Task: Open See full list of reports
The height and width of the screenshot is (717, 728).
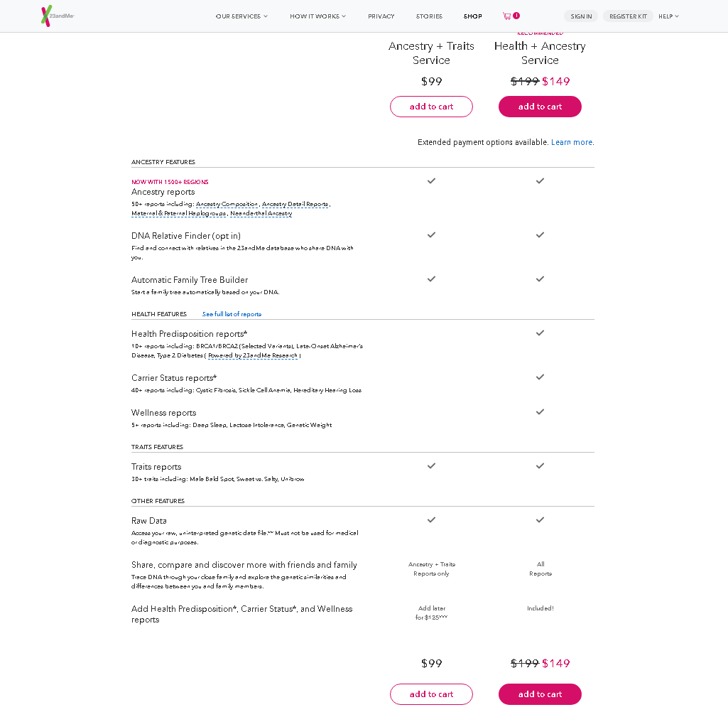Action: coord(232,314)
